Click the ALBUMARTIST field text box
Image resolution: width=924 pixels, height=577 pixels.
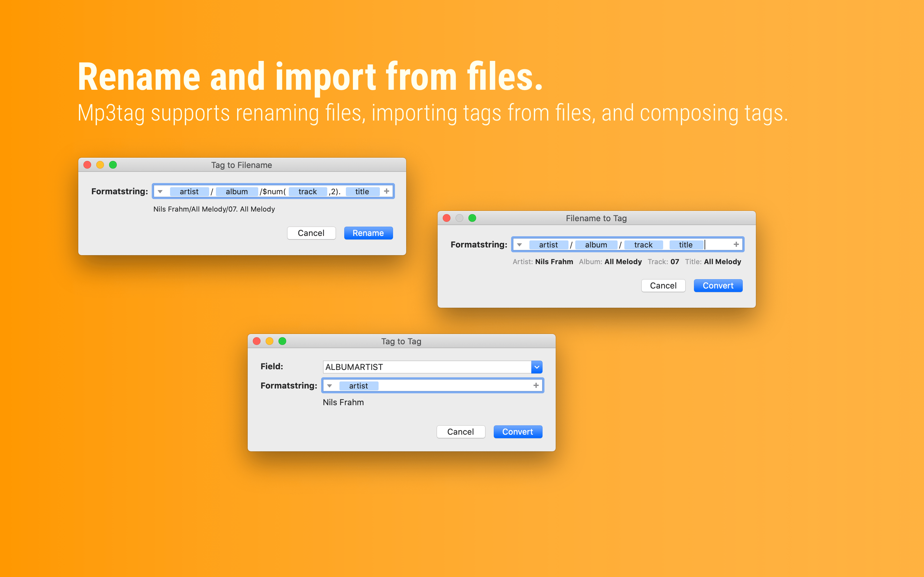(x=426, y=367)
